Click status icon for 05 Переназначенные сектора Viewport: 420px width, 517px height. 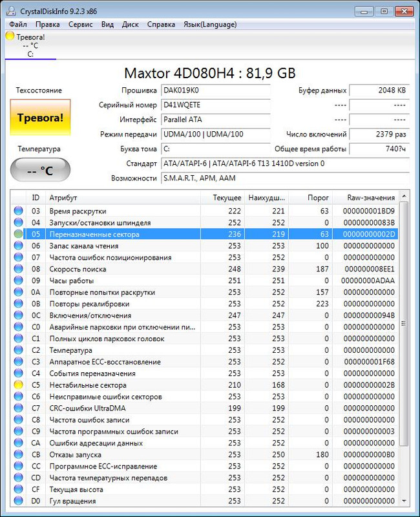19,234
